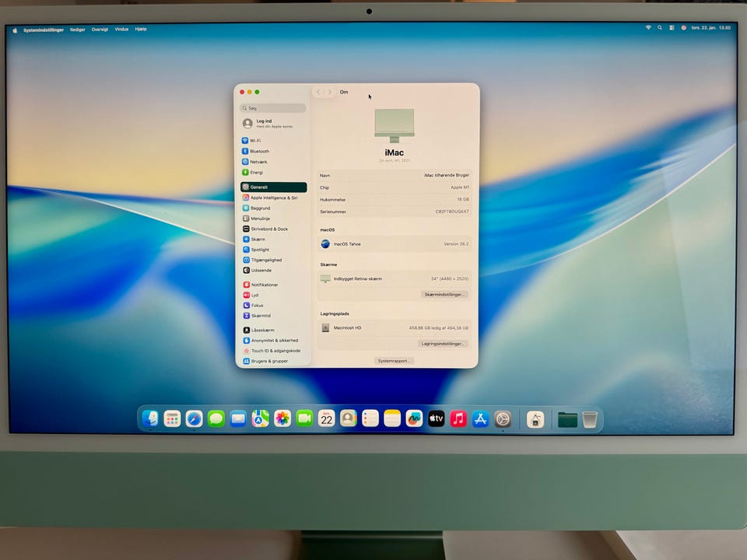This screenshot has width=747, height=560.
Task: Select Generelt in the settings sidebar
Action: coord(273,187)
